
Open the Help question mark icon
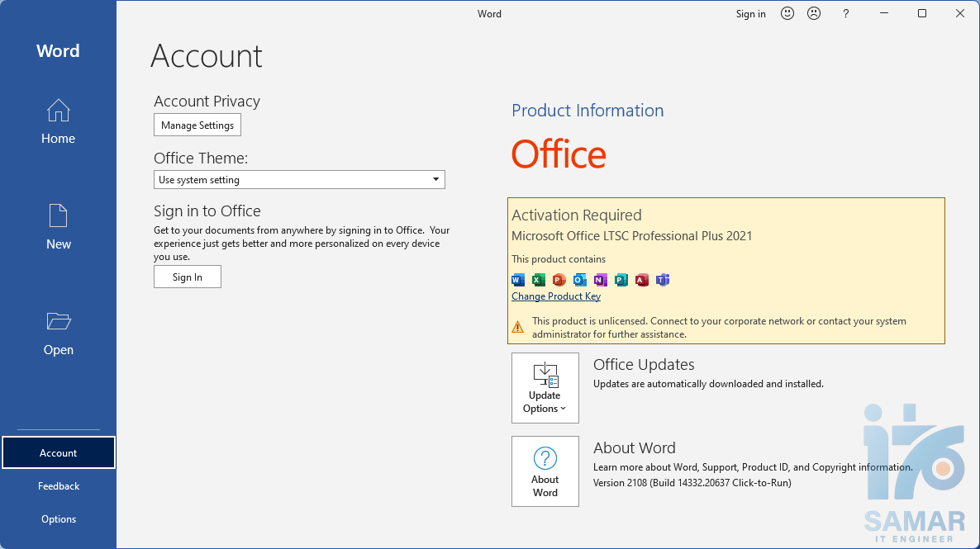(x=845, y=13)
